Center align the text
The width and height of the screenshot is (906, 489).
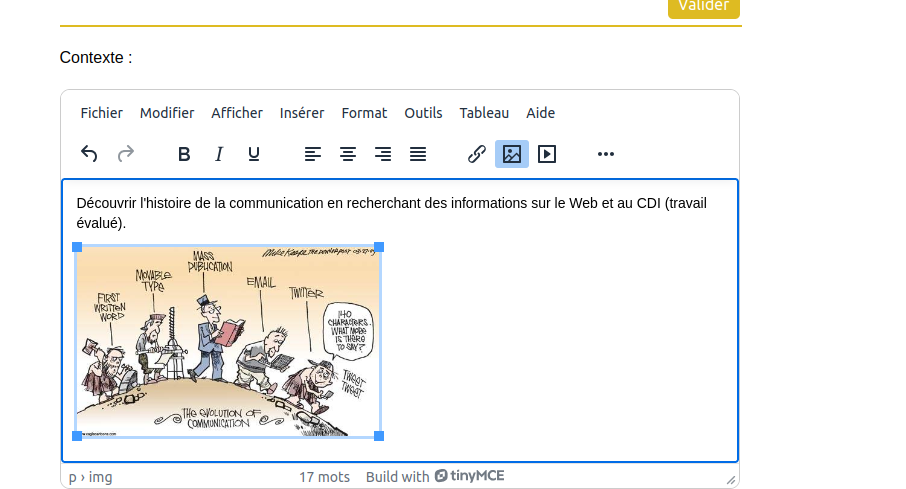coord(348,154)
